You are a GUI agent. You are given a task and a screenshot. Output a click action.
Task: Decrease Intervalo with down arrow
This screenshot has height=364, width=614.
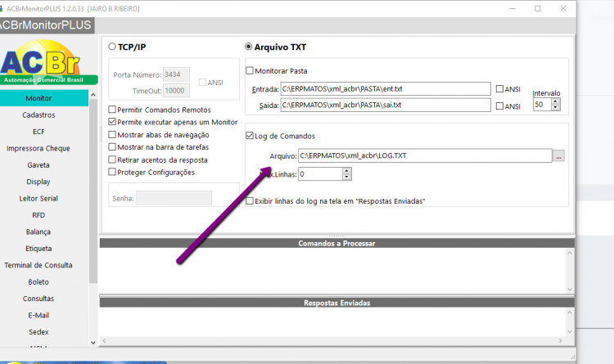click(555, 108)
